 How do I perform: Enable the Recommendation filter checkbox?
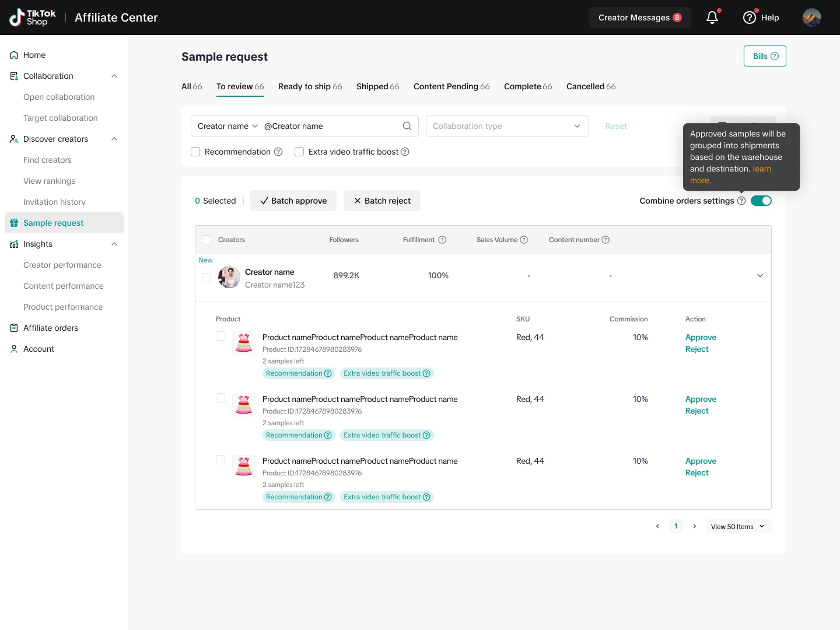tap(195, 152)
